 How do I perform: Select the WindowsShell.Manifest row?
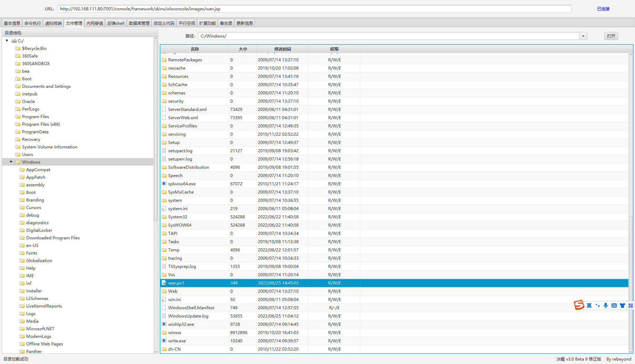[394, 308]
